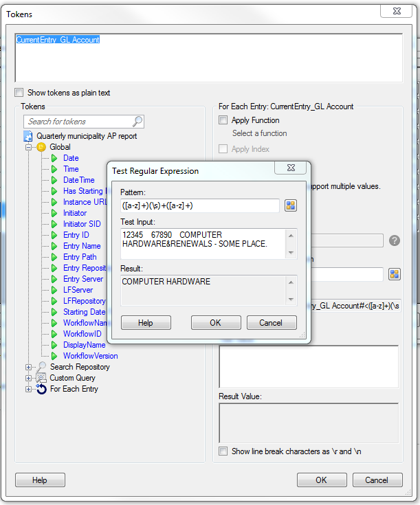Click the For Each Entry loop icon

[41, 389]
